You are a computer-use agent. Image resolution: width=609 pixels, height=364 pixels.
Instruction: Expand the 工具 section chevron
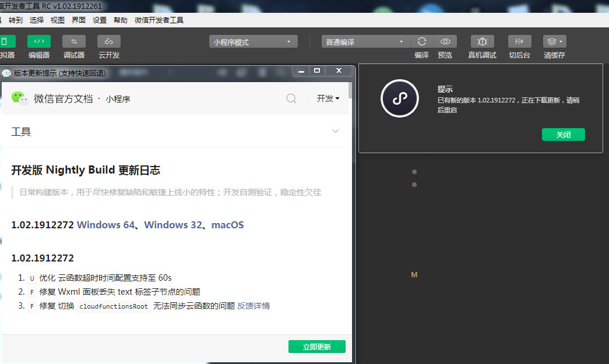click(x=336, y=131)
